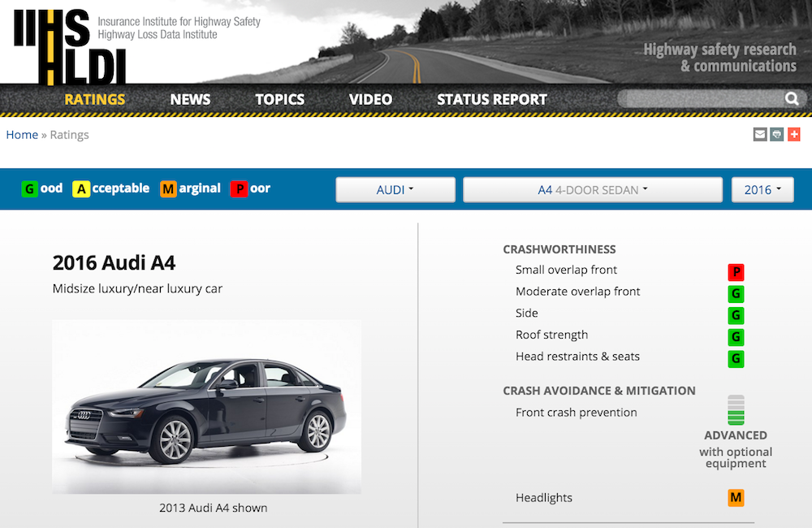Click the ADVANCED rating text
Screen dimensions: 812x528
point(736,435)
